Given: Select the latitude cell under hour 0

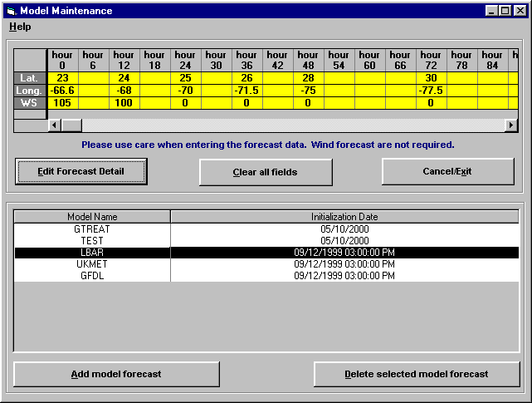Looking at the screenshot, I should pyautogui.click(x=62, y=77).
